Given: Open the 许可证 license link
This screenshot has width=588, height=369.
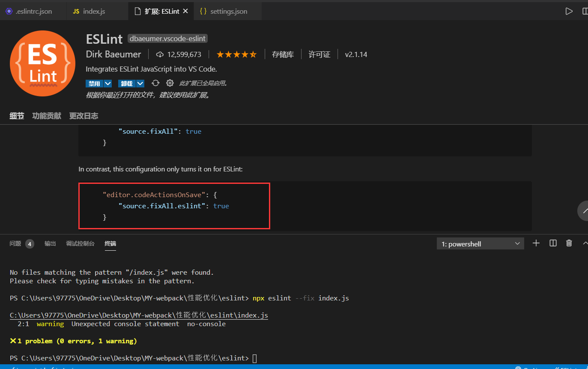Looking at the screenshot, I should tap(319, 54).
